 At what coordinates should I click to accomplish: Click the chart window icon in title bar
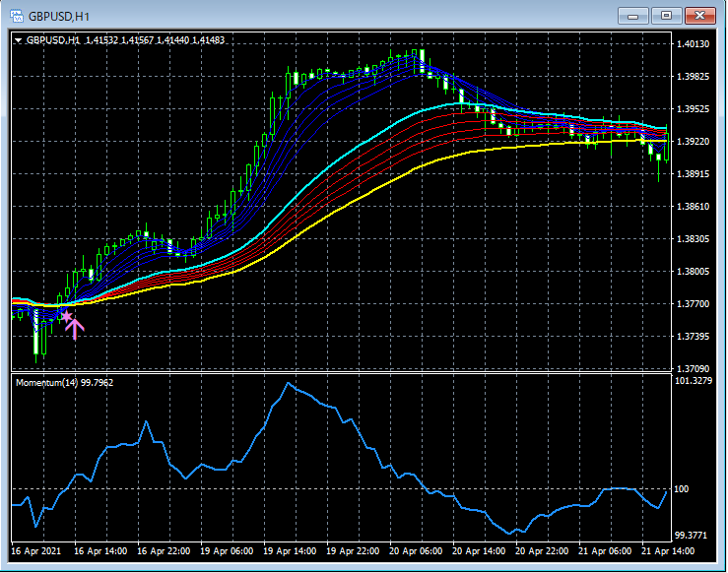pos(17,15)
